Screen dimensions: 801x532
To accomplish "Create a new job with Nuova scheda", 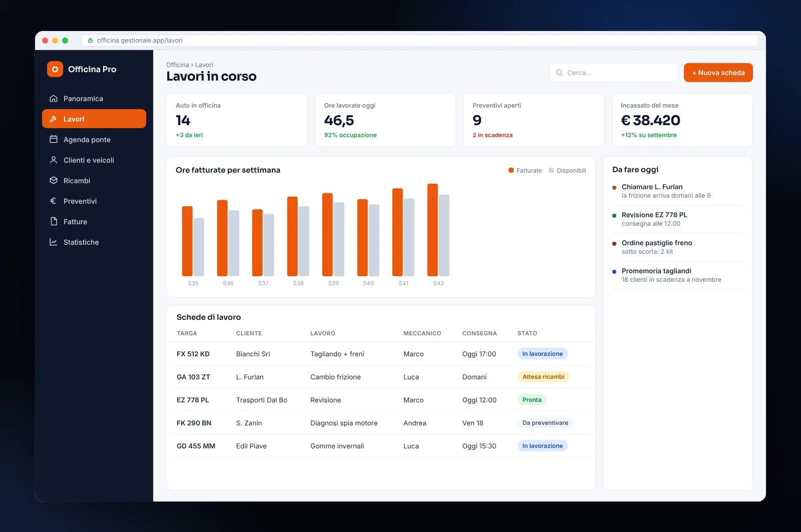I will pyautogui.click(x=718, y=73).
